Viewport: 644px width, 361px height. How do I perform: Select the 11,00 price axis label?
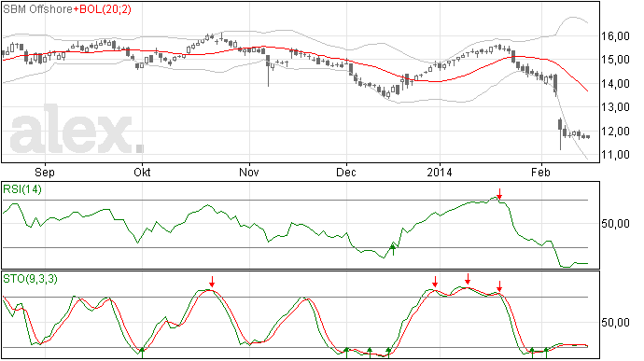pyautogui.click(x=615, y=155)
